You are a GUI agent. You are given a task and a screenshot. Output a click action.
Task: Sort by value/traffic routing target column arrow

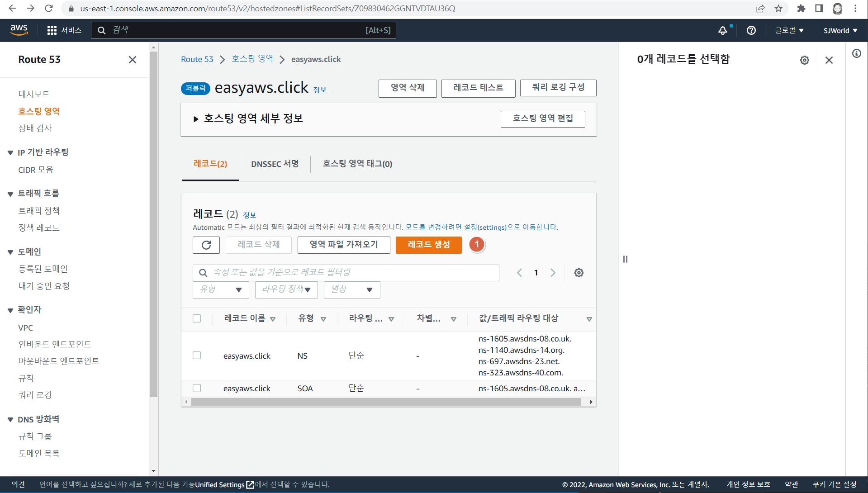pos(589,319)
